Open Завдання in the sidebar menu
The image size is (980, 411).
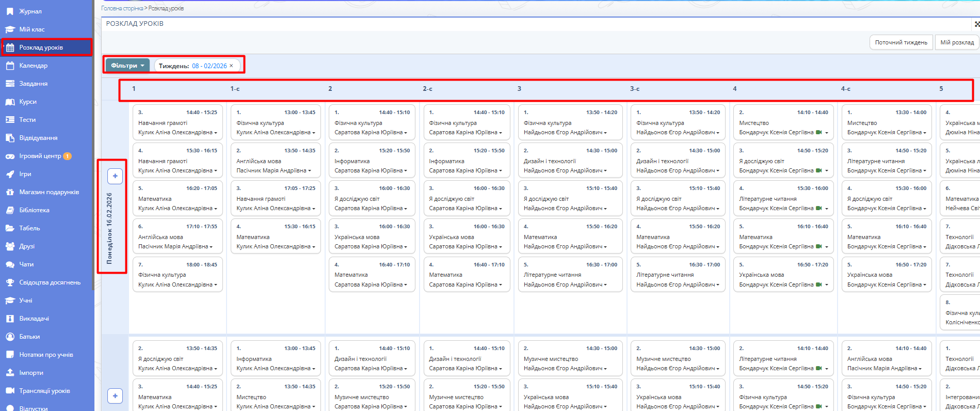(33, 84)
